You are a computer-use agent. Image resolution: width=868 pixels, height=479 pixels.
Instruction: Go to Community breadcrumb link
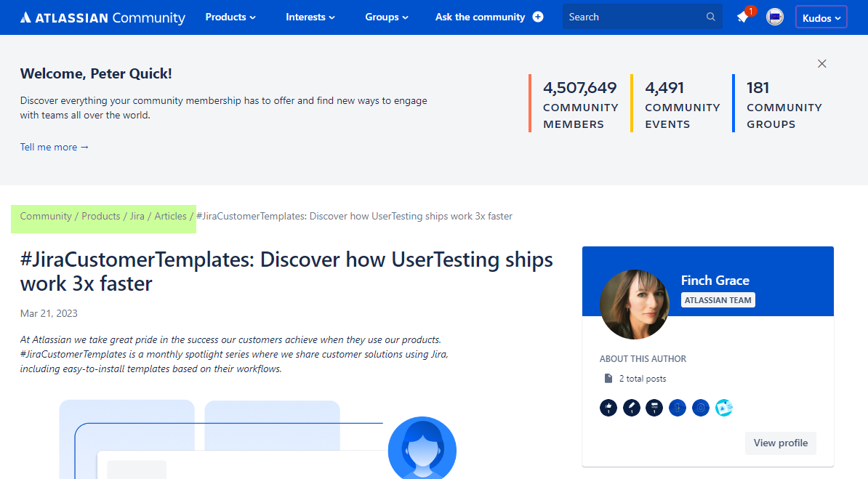(x=46, y=216)
